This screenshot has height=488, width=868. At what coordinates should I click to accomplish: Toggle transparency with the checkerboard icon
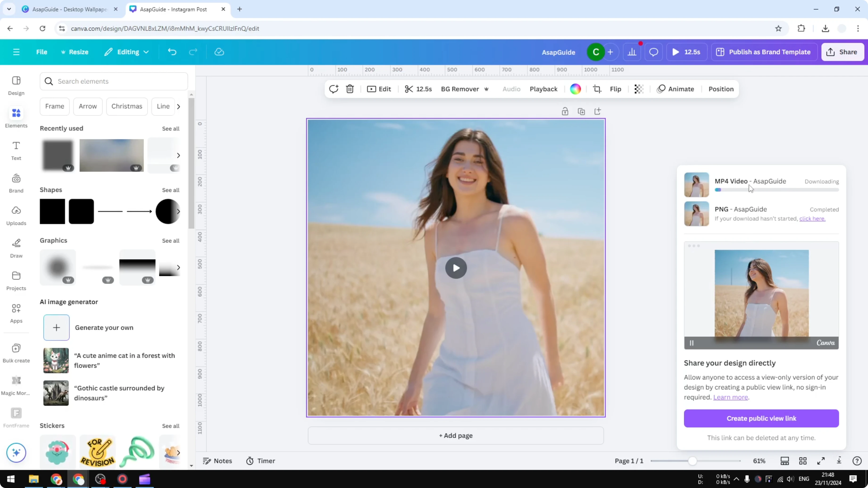tap(638, 89)
